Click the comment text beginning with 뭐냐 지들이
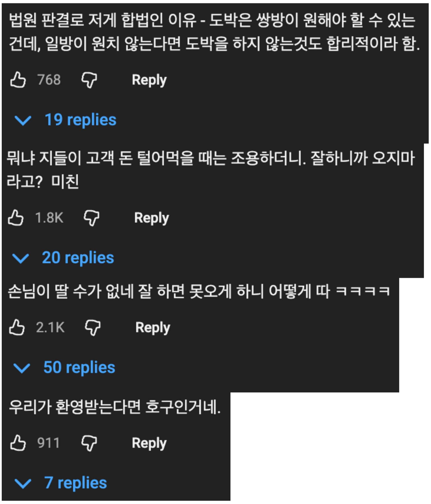The height and width of the screenshot is (504, 431). pyautogui.click(x=210, y=170)
